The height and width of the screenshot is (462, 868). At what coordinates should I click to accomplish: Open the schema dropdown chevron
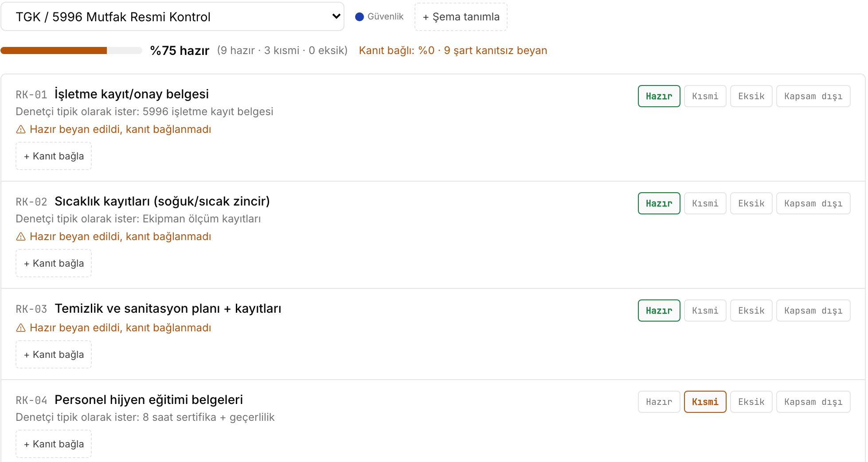pos(336,16)
